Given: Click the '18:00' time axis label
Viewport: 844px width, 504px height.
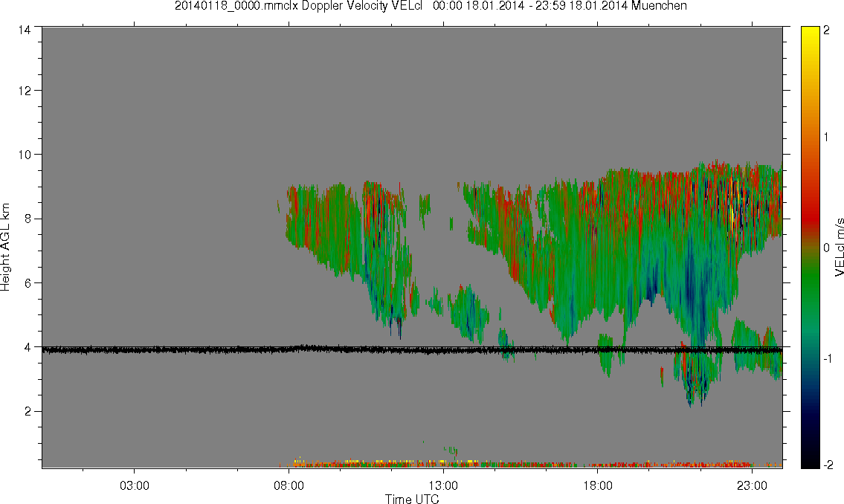Looking at the screenshot, I should (x=597, y=485).
